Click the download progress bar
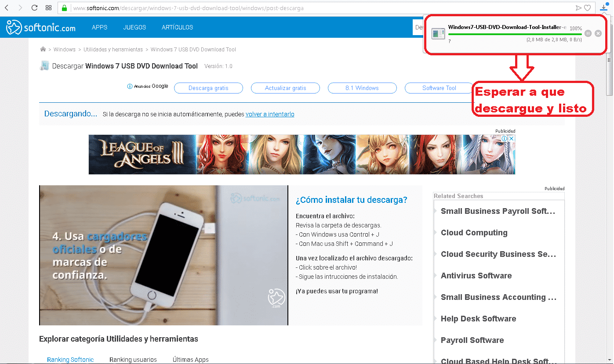Image resolution: width=614 pixels, height=364 pixels. click(514, 34)
